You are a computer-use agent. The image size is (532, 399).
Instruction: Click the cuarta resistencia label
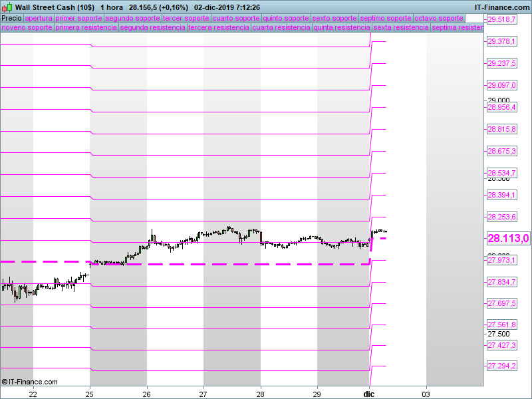pyautogui.click(x=281, y=27)
